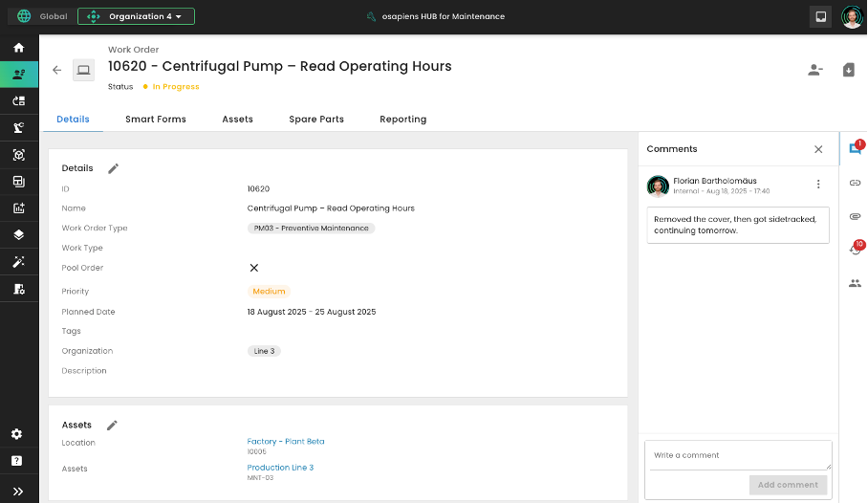Open the assign user icon in header
Image resolution: width=868 pixels, height=503 pixels.
(814, 70)
